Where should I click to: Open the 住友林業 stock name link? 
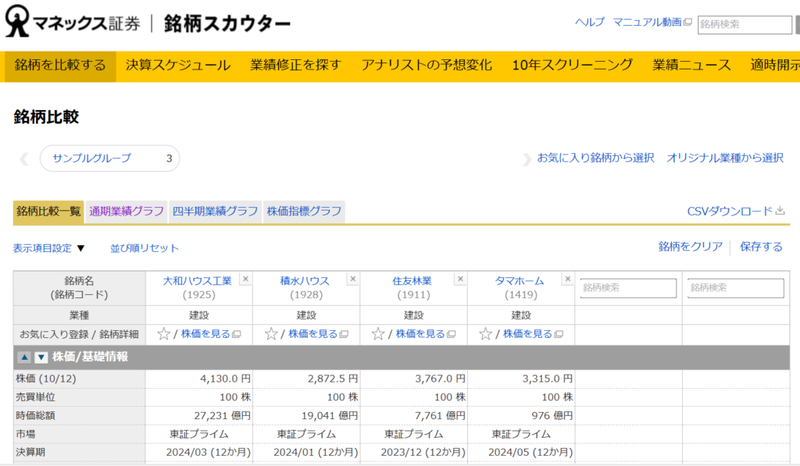412,281
